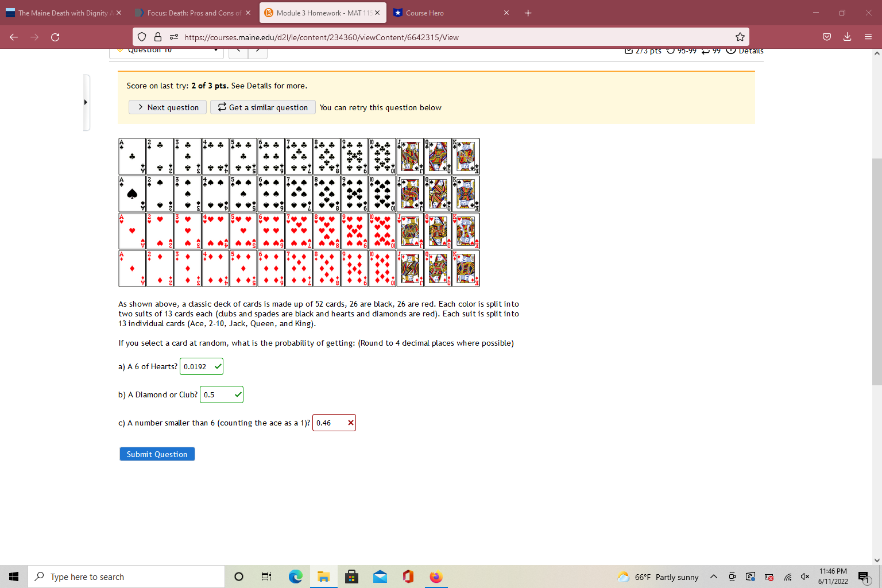The height and width of the screenshot is (588, 882).
Task: Switch to the Course Hero tab
Action: pos(451,13)
